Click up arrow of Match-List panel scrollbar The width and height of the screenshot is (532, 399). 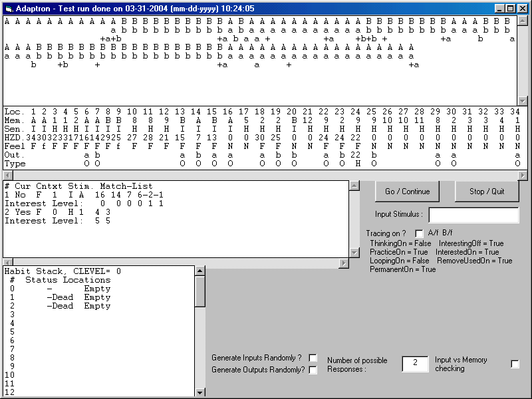pyautogui.click(x=354, y=186)
